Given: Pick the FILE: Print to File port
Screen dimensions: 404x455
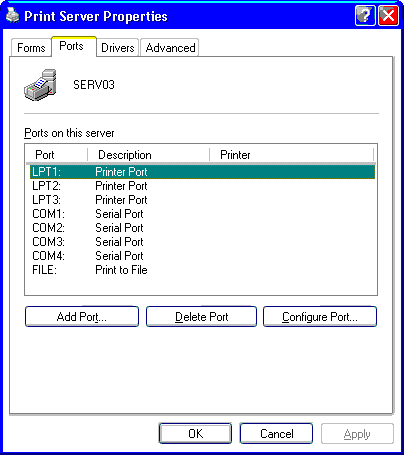Looking at the screenshot, I should tap(202, 270).
